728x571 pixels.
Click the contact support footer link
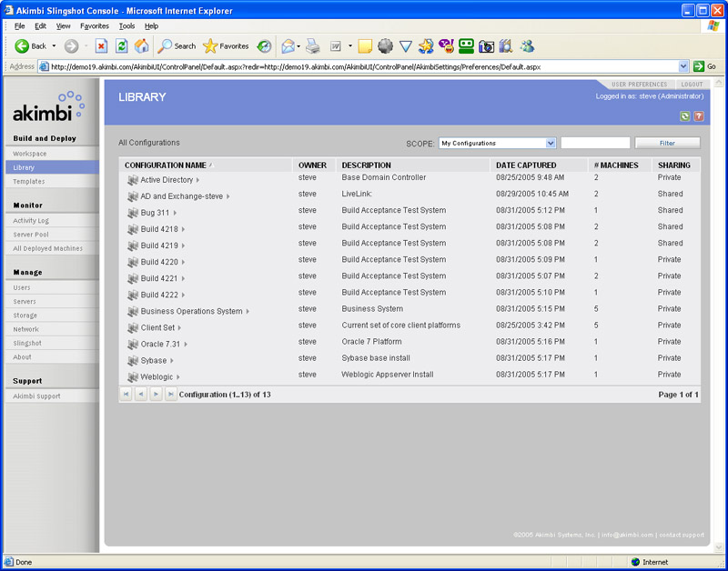click(682, 535)
